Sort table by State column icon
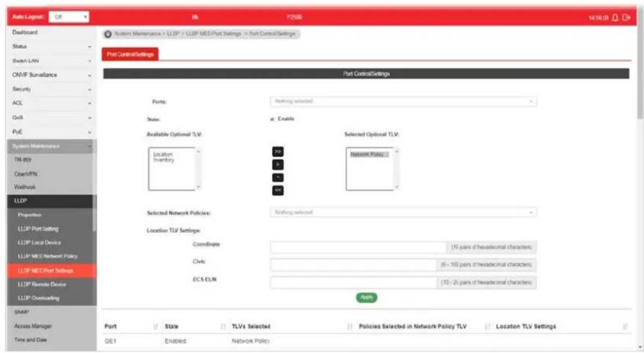Image resolution: width=644 pixels, height=353 pixels. coord(223,327)
